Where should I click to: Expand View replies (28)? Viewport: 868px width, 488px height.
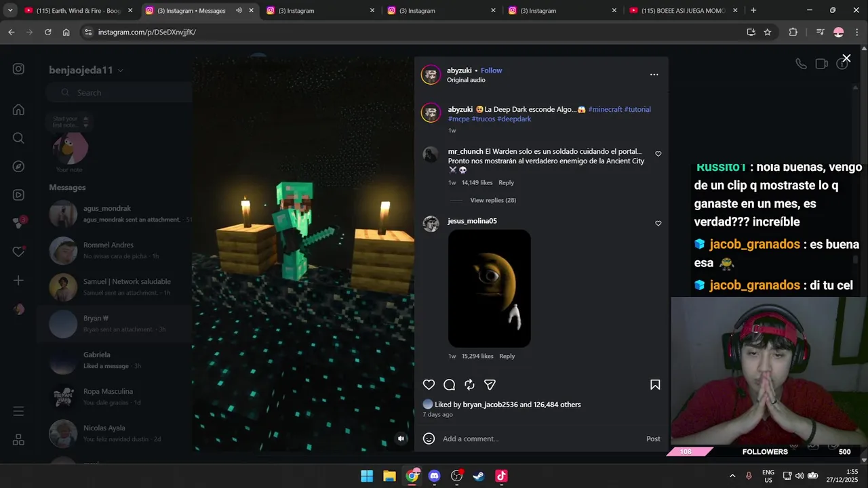pos(493,200)
